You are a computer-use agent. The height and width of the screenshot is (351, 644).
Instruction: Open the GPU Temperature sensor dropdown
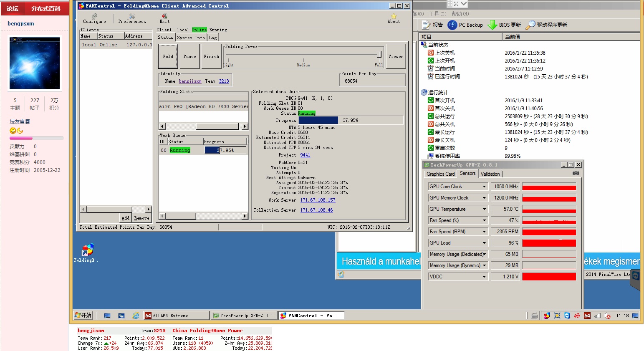(x=485, y=209)
